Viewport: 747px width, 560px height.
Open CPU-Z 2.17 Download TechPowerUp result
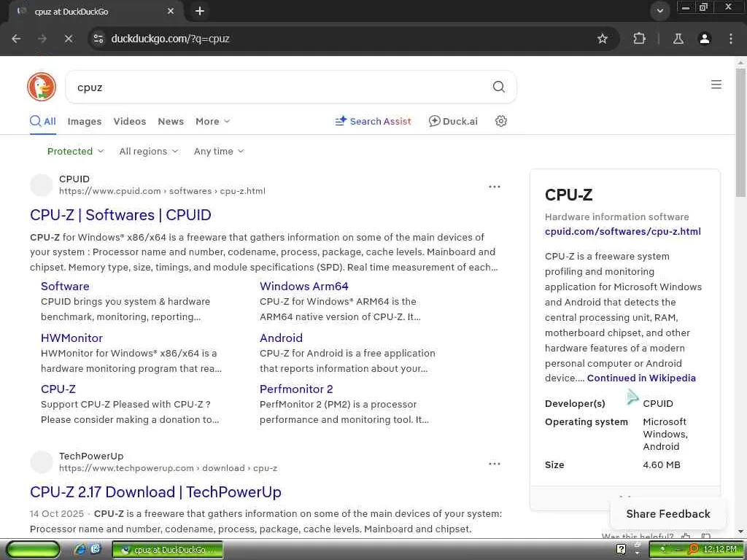155,492
